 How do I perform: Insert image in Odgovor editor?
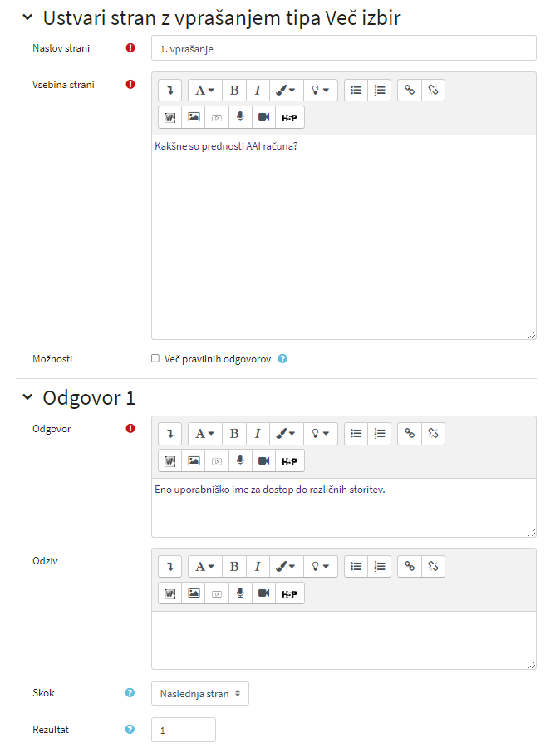[194, 461]
